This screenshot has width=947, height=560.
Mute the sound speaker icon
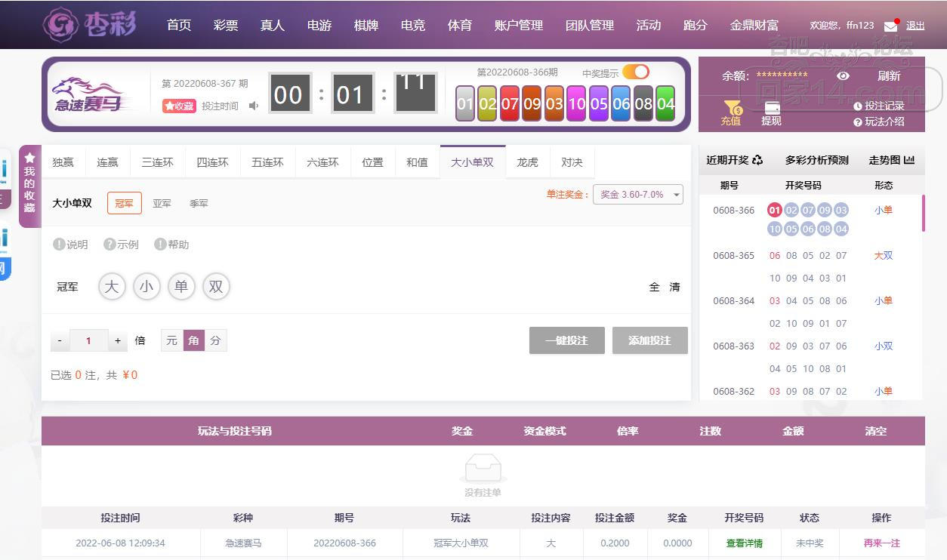tap(254, 106)
